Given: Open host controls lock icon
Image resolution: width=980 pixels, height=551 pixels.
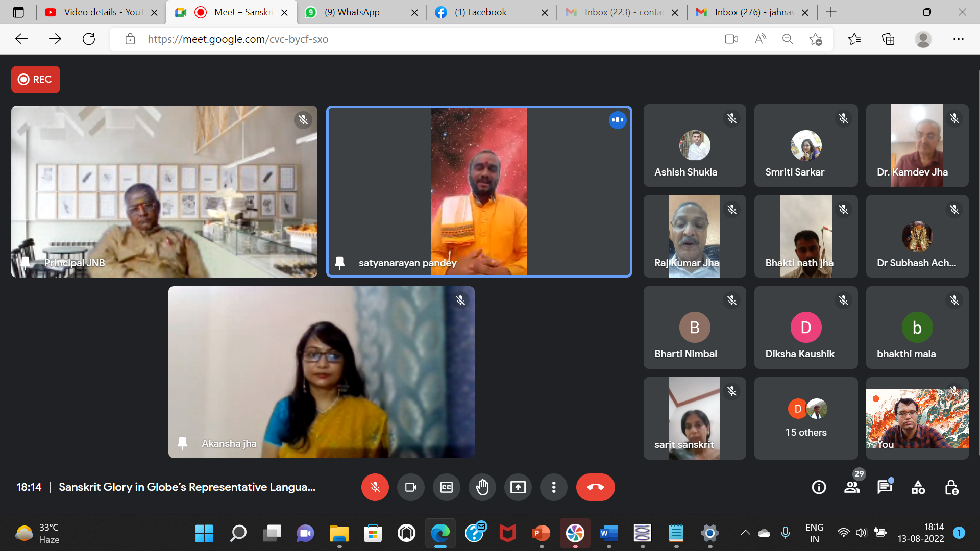Looking at the screenshot, I should pos(951,487).
